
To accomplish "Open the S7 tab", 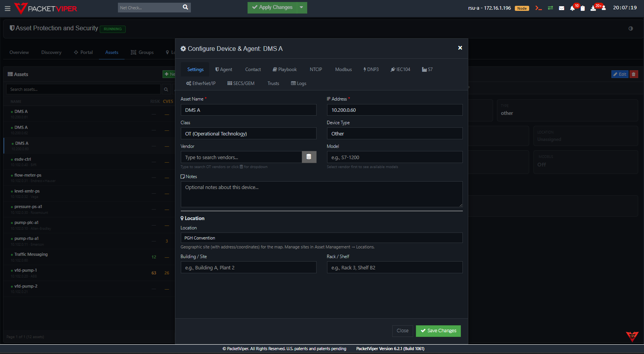I will point(427,69).
